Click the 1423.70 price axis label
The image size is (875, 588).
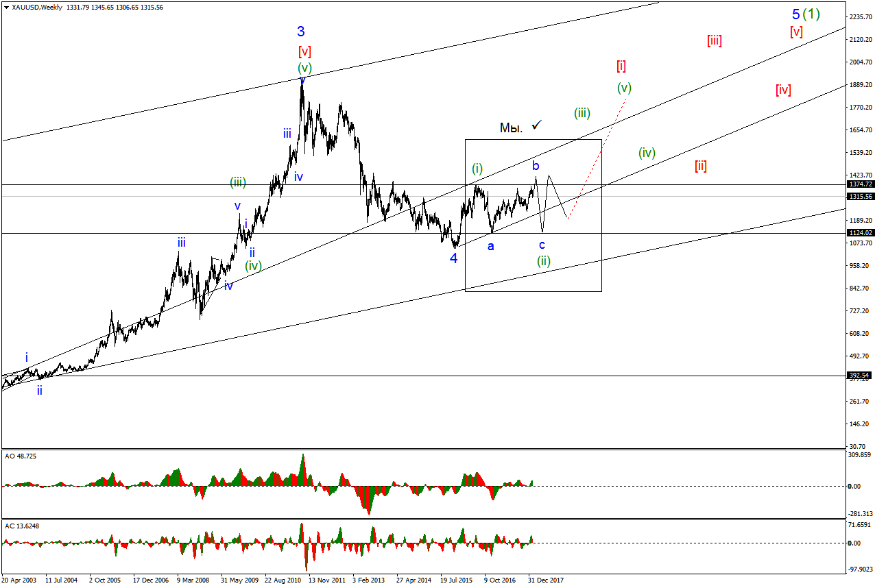[x=861, y=175]
